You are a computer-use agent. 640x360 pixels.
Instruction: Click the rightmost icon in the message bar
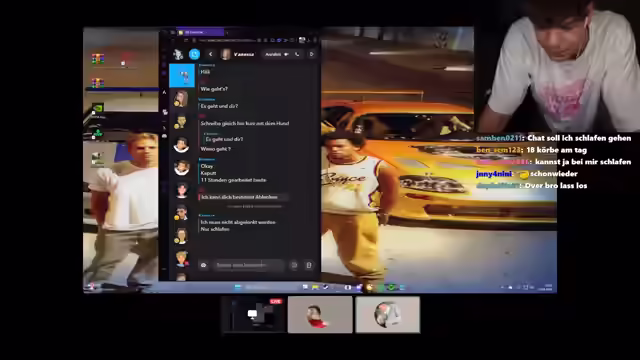[x=309, y=265]
